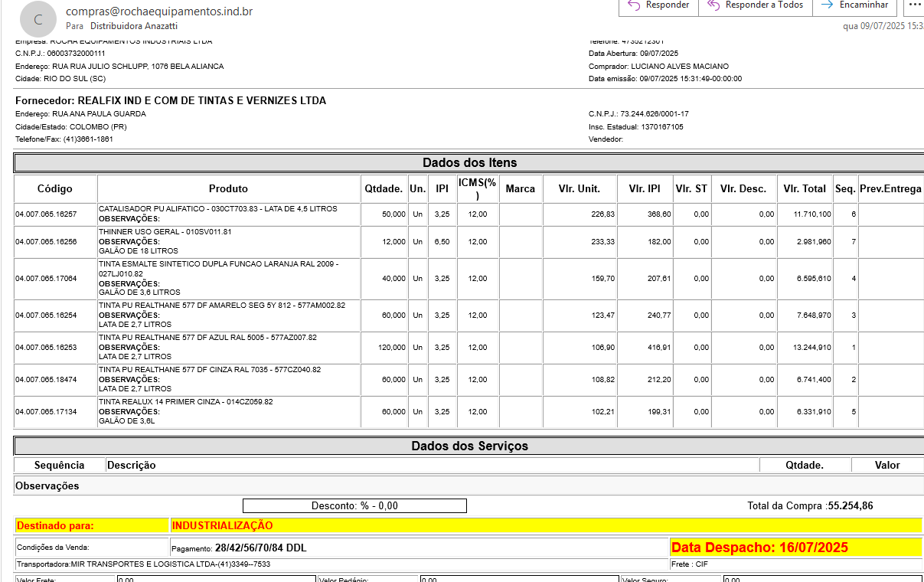
Task: Click the sender avatar circle "C"
Action: (38, 18)
